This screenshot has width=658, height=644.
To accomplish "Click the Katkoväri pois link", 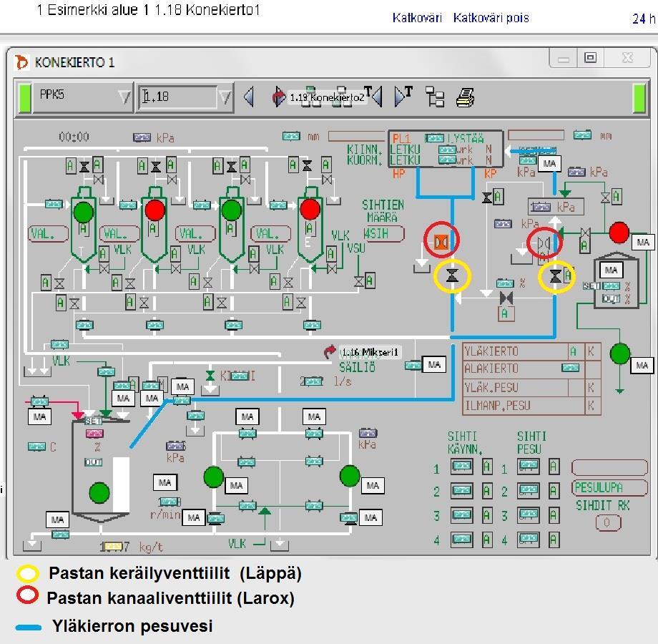I will click(x=491, y=18).
